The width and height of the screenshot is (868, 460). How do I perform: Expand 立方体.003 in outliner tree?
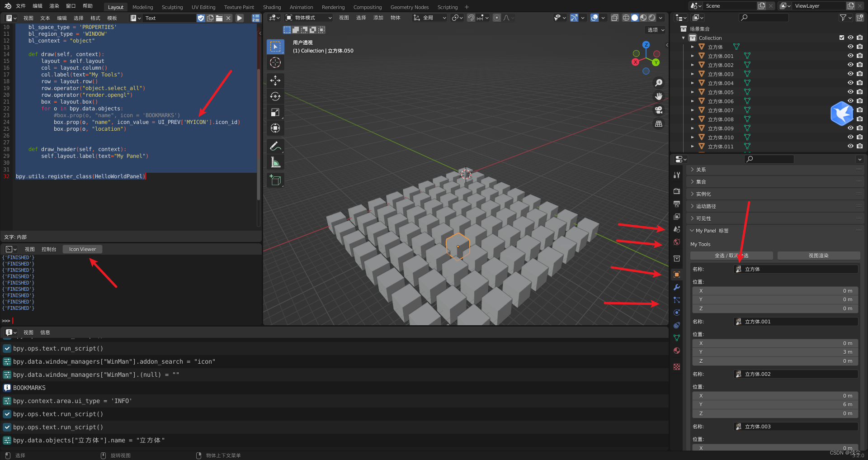(692, 74)
